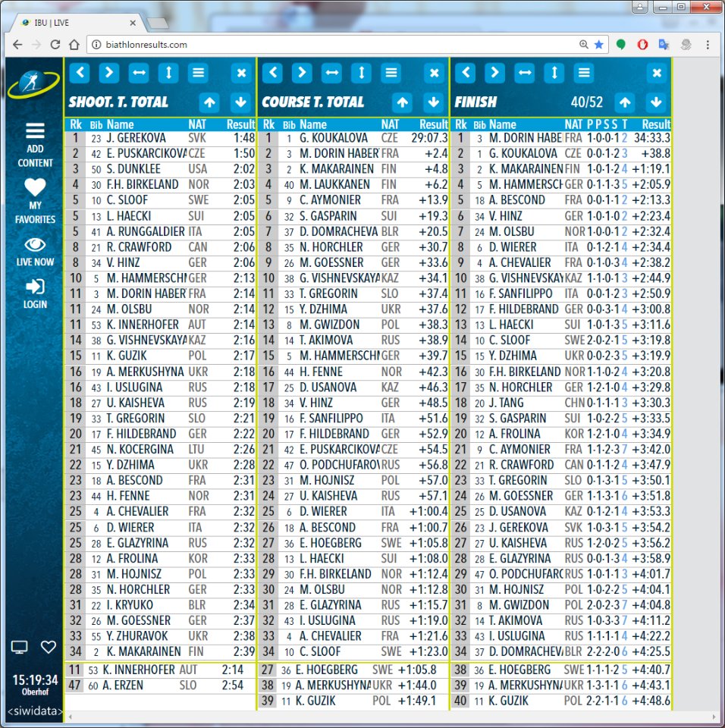
Task: Open the Add Content hamburger menu
Action: [x=35, y=131]
